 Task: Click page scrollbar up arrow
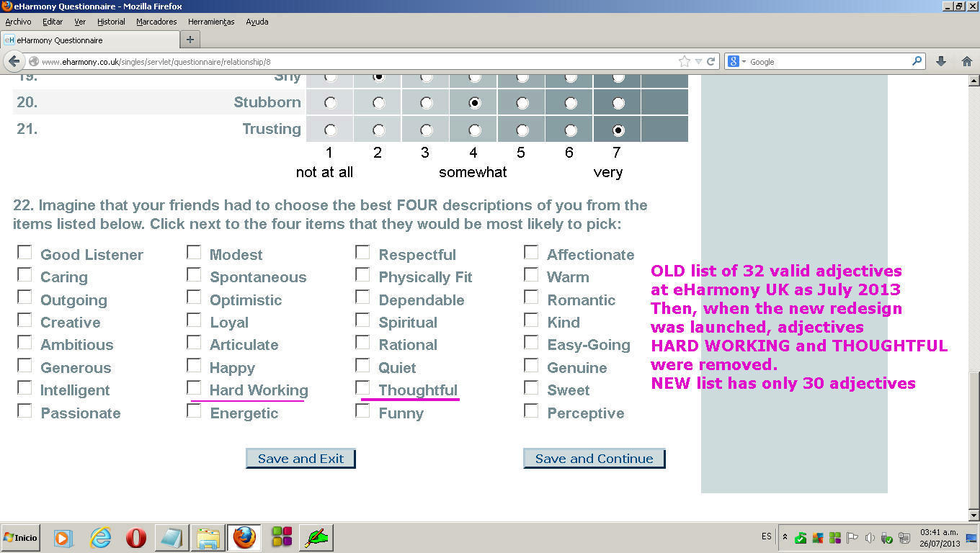click(974, 81)
